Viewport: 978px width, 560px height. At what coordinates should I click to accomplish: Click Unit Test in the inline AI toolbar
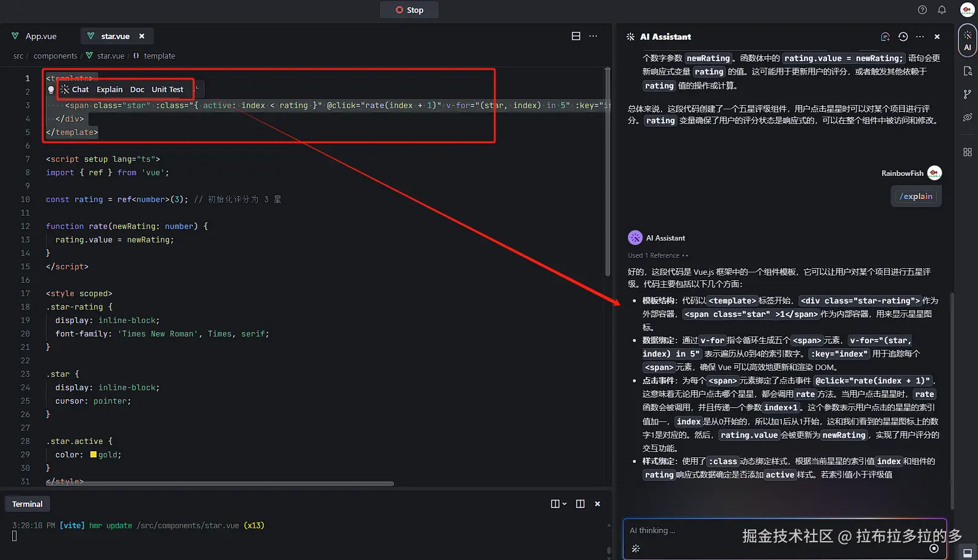coord(167,89)
